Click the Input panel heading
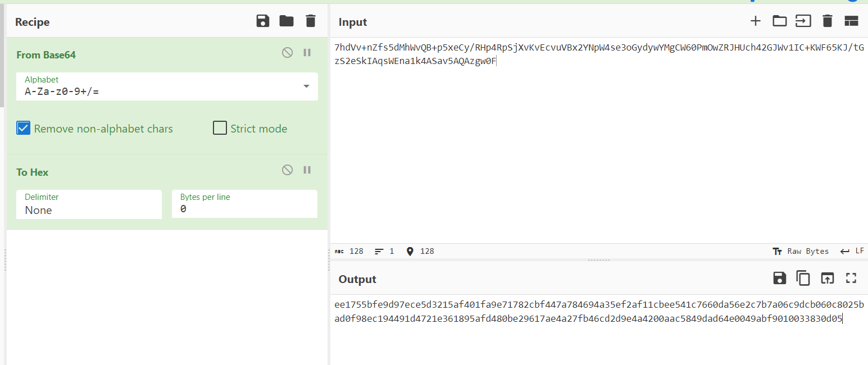Viewport: 868px width, 365px height. [x=353, y=22]
